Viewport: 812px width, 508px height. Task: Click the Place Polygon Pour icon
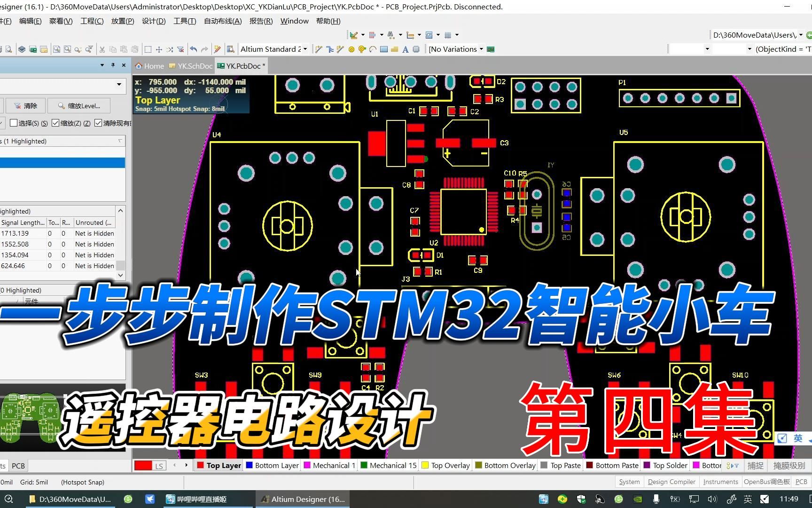point(395,49)
